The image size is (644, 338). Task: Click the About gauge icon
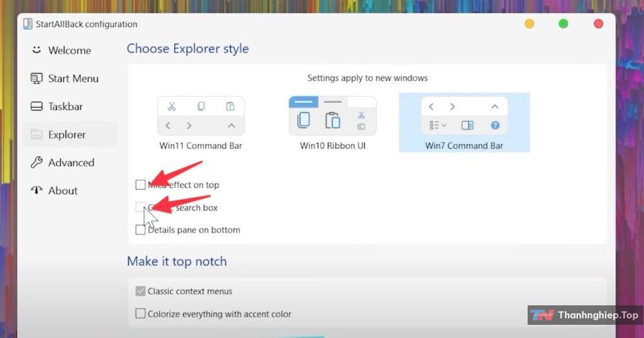pos(36,190)
